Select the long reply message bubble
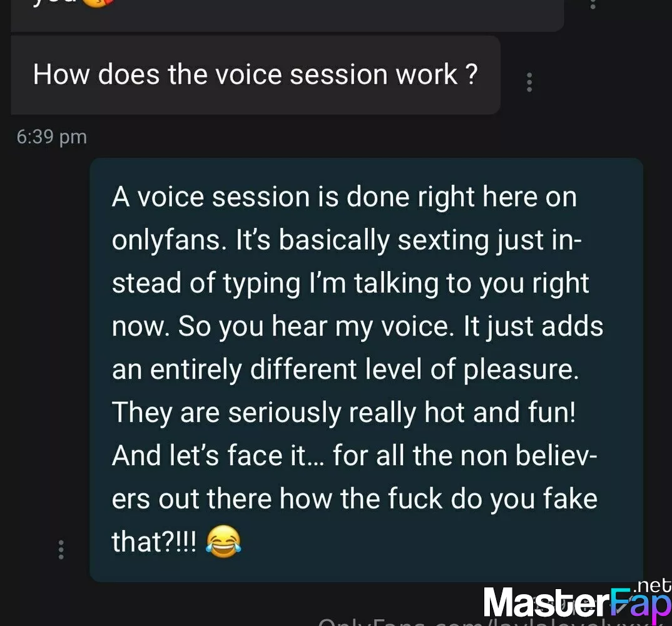Screen dimensions: 672x626 click(x=367, y=370)
